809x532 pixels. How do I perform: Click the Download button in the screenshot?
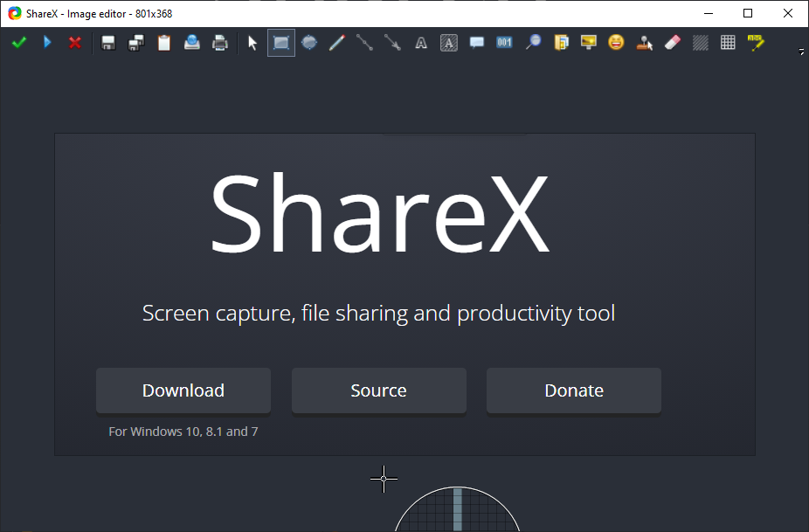pos(183,390)
